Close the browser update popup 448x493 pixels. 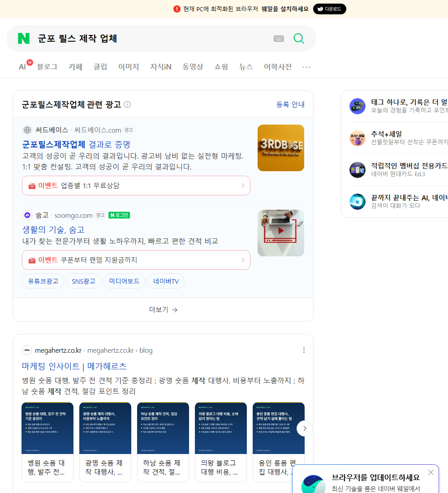431,472
